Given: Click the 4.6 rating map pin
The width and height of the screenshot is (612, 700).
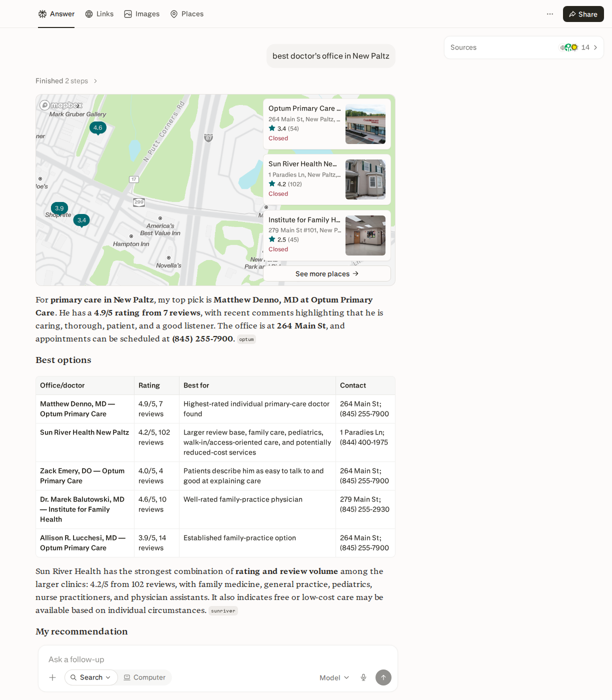Looking at the screenshot, I should (x=98, y=128).
